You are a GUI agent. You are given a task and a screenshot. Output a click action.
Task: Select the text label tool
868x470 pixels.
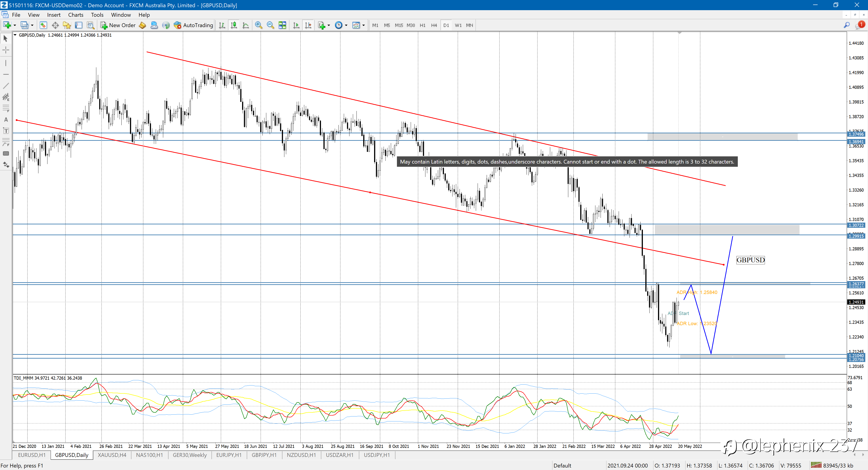click(6, 131)
